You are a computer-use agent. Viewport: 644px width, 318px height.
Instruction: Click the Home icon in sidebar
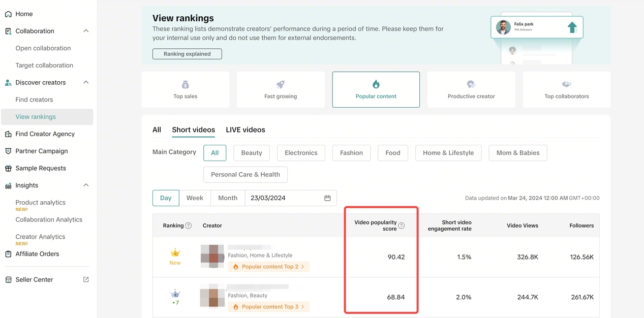click(8, 14)
